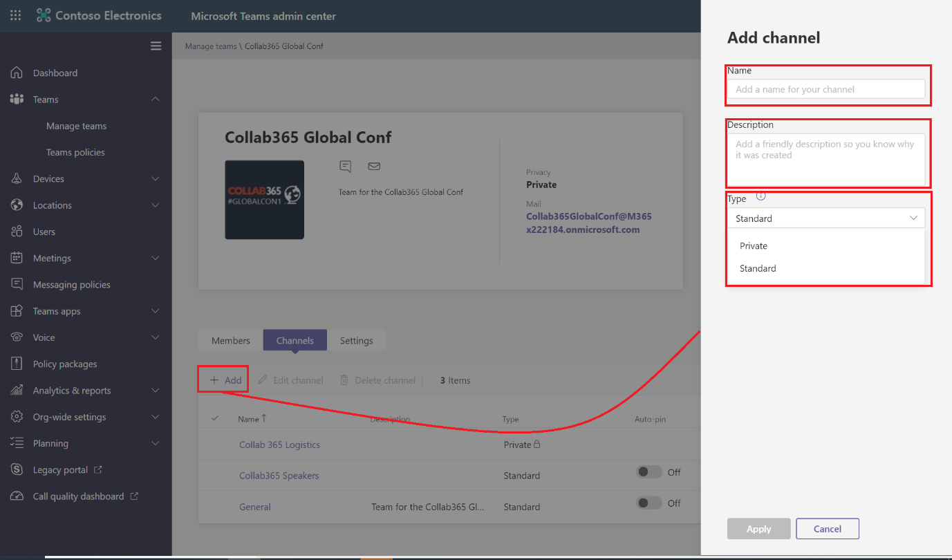The width and height of the screenshot is (952, 560).
Task: Tick the select-all checkmark in the channels header
Action: (215, 418)
